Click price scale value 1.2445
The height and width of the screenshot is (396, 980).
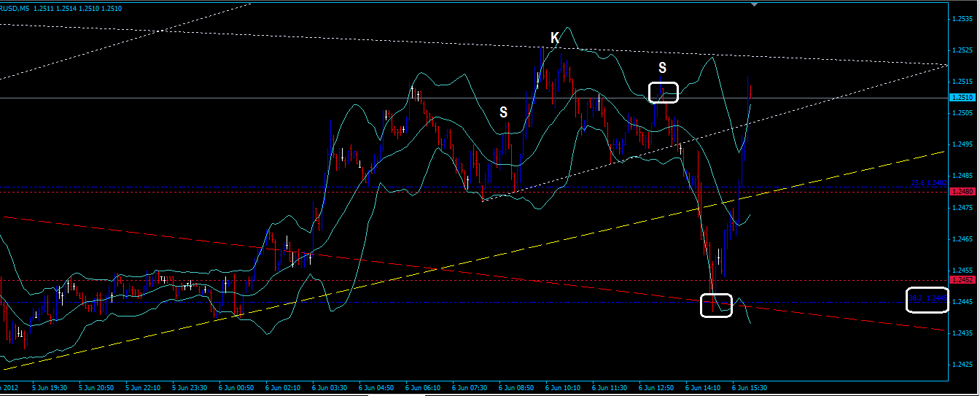(962, 302)
